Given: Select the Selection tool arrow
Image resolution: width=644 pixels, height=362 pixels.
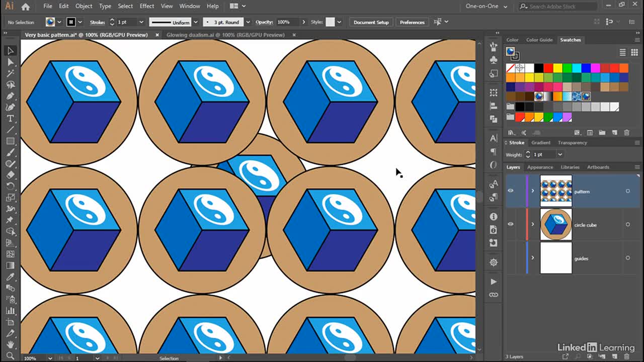Looking at the screenshot, I should pos(10,51).
